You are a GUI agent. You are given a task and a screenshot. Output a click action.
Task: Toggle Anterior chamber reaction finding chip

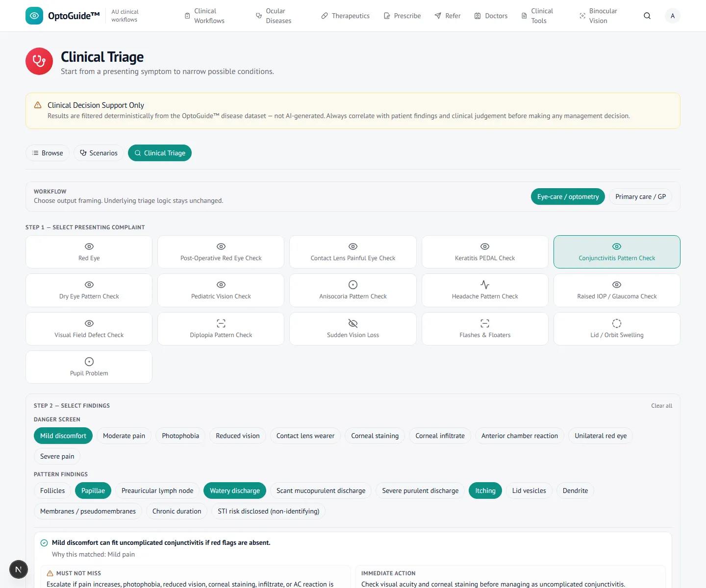click(520, 436)
